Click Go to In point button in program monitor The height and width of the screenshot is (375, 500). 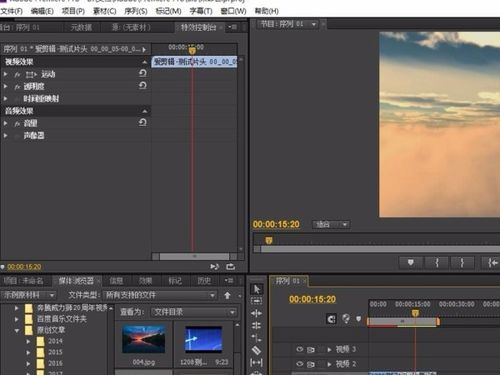491,263
